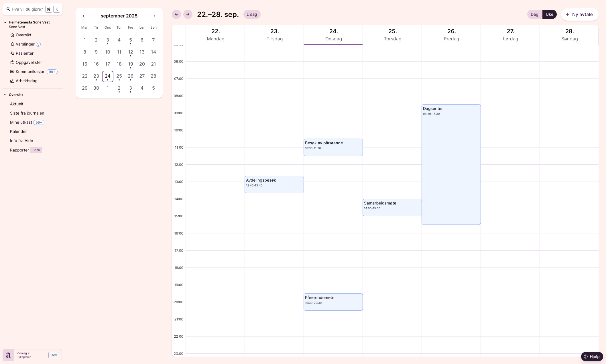Image resolution: width=606 pixels, height=364 pixels.
Task: Switch to Dag view
Action: (534, 14)
